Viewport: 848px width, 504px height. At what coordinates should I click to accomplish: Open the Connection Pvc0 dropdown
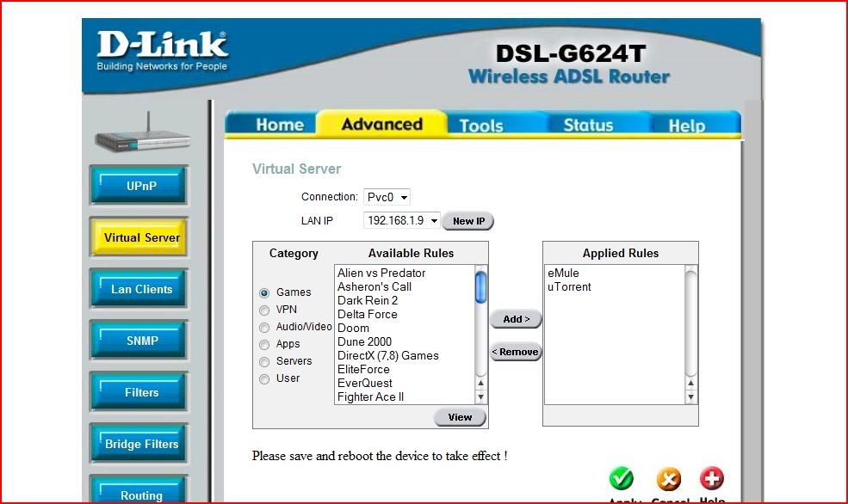[x=387, y=197]
